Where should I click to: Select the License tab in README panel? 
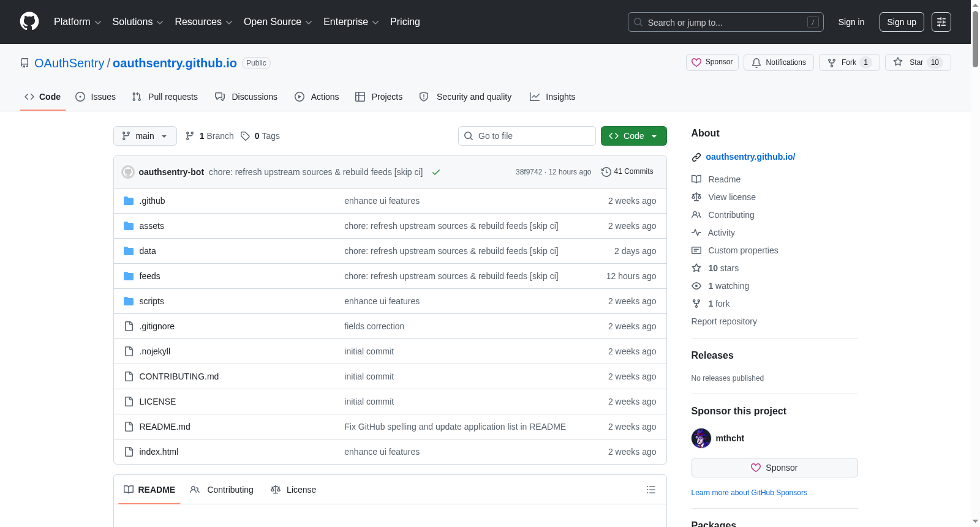[x=293, y=490]
